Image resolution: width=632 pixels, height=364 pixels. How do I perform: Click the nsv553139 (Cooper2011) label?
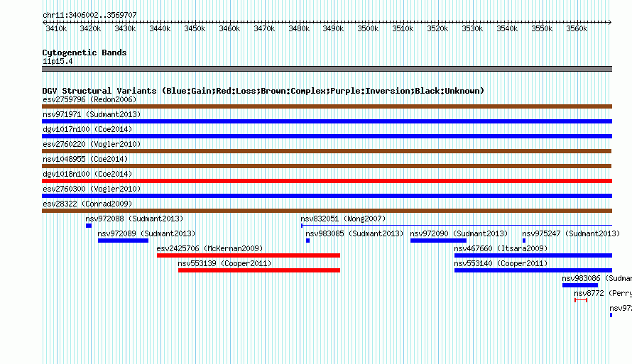[224, 263]
